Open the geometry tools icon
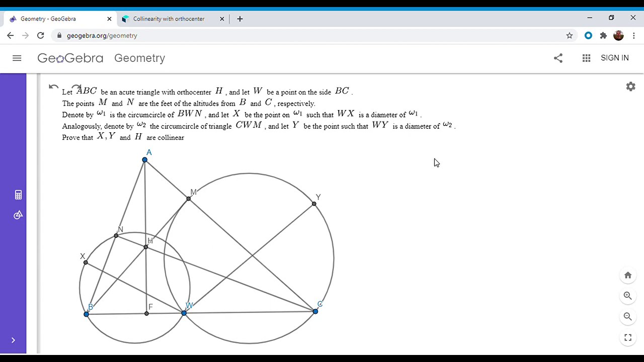Image resolution: width=644 pixels, height=362 pixels. click(18, 215)
